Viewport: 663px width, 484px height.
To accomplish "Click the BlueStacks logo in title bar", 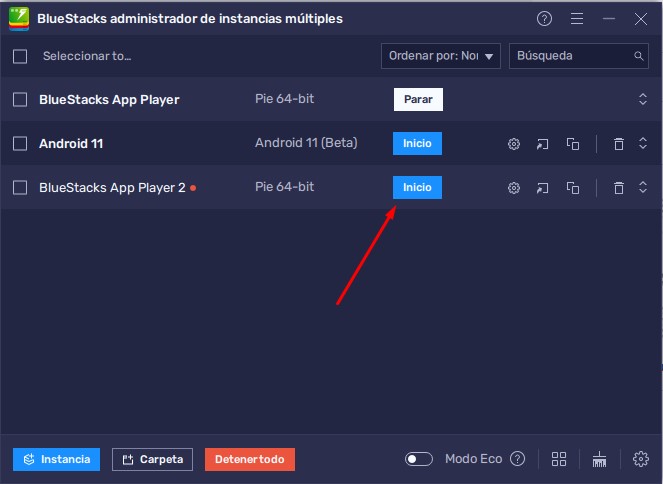I will [x=19, y=19].
